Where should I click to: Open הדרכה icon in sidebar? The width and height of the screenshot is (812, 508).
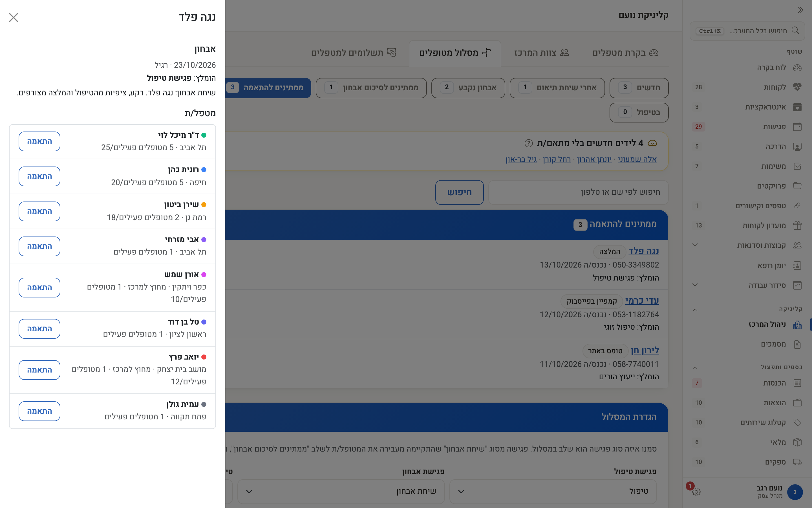797,146
